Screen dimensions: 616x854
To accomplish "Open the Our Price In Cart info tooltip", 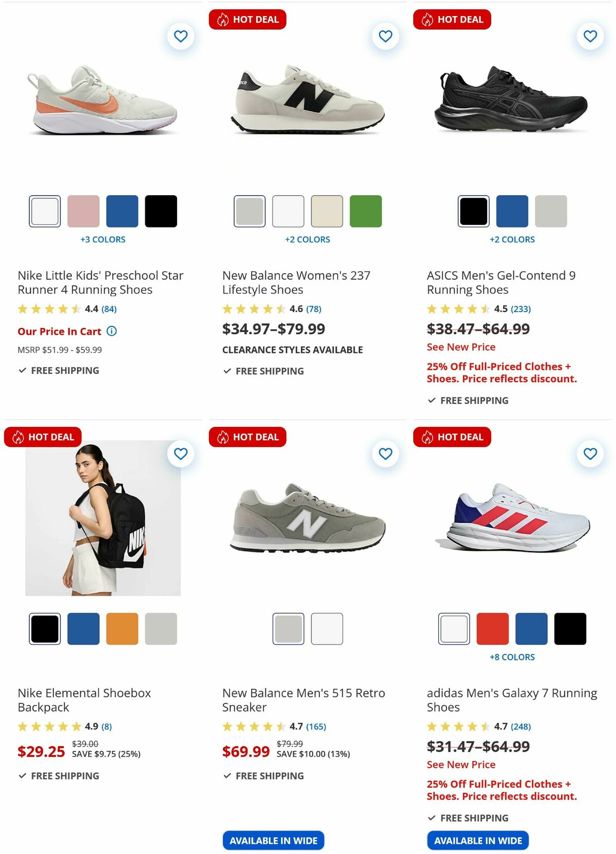I will [111, 331].
